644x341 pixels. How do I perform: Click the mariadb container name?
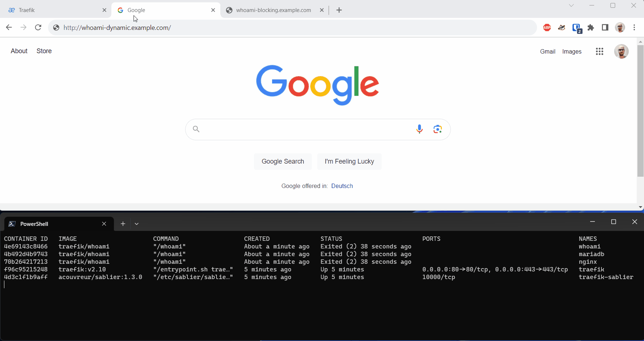pyautogui.click(x=592, y=254)
